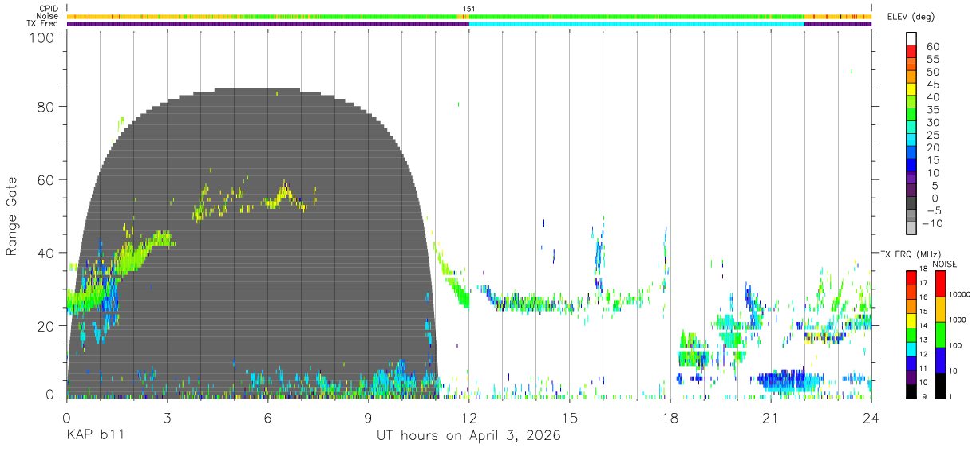Image resolution: width=980 pixels, height=452 pixels.
Task: Click the UT hours on April 3, 2026 title
Action: 468,435
